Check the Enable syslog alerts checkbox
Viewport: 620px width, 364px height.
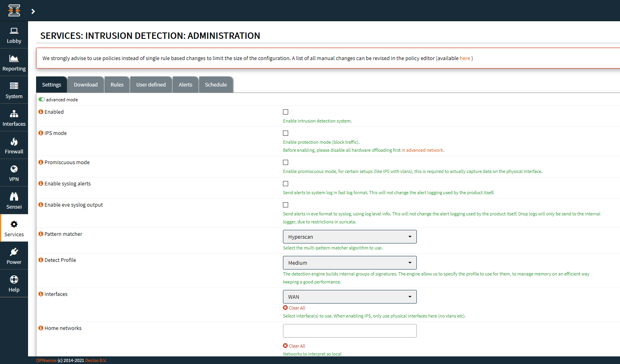pos(286,184)
